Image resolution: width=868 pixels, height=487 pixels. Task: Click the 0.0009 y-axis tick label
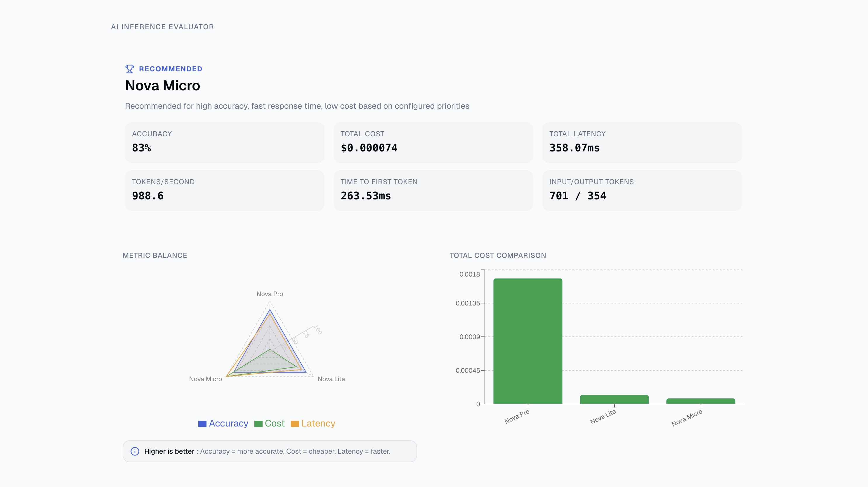click(469, 336)
